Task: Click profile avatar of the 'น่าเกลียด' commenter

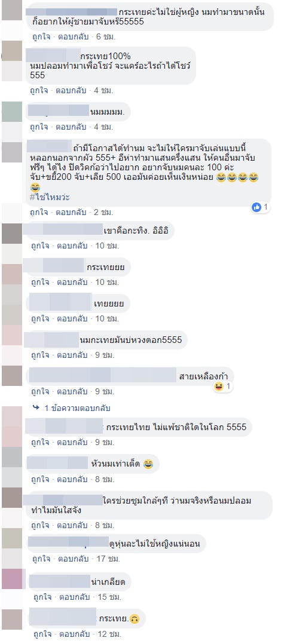Action: pos(12,579)
